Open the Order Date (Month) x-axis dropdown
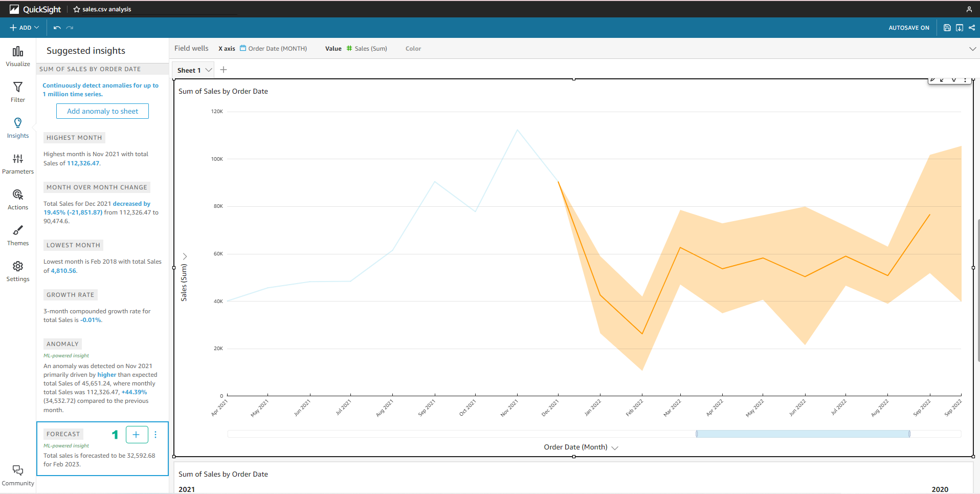The image size is (980, 494). pos(615,447)
